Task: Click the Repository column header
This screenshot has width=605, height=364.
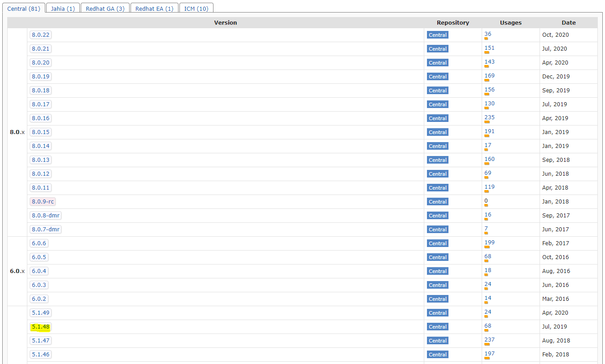Action: point(453,22)
